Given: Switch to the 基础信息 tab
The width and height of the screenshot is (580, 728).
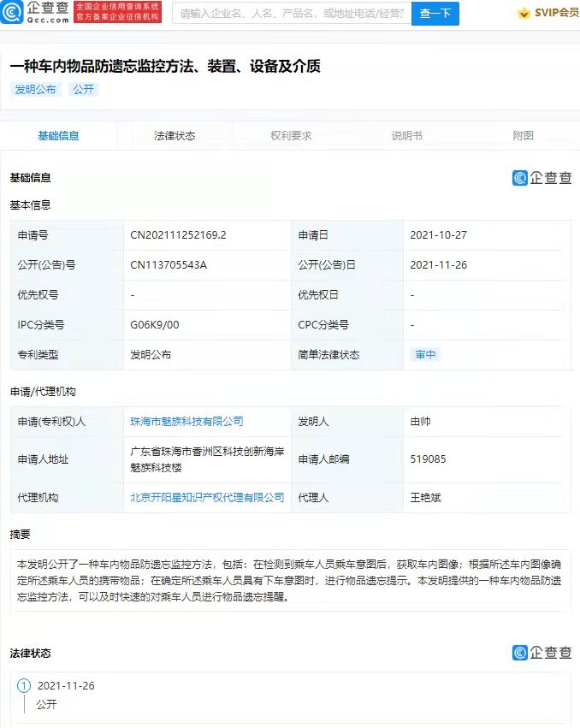Looking at the screenshot, I should pos(58,135).
